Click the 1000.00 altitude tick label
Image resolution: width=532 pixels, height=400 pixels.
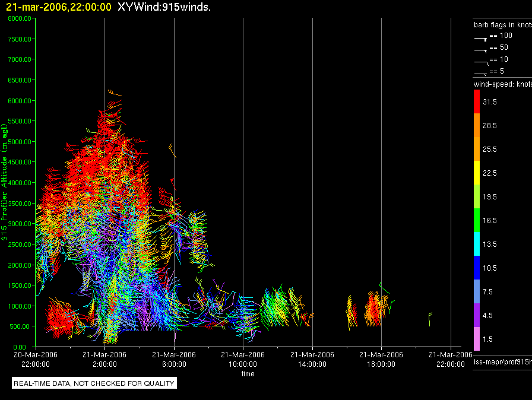click(x=20, y=306)
